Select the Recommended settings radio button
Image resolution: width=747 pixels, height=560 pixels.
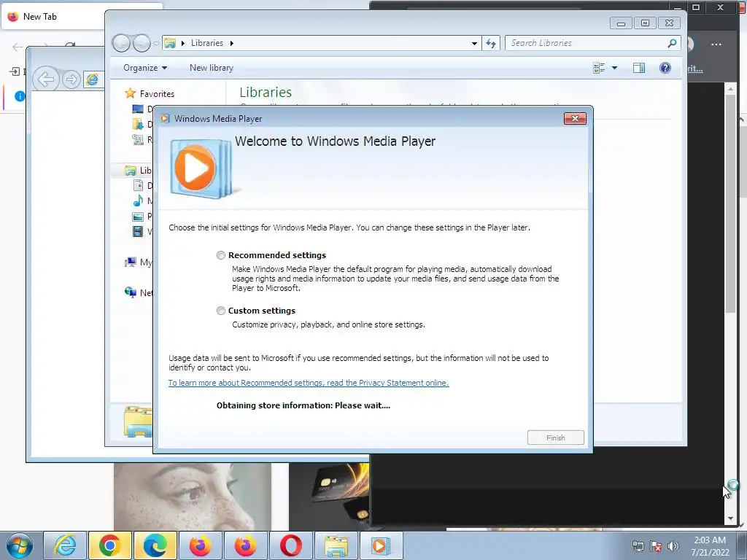coord(220,255)
